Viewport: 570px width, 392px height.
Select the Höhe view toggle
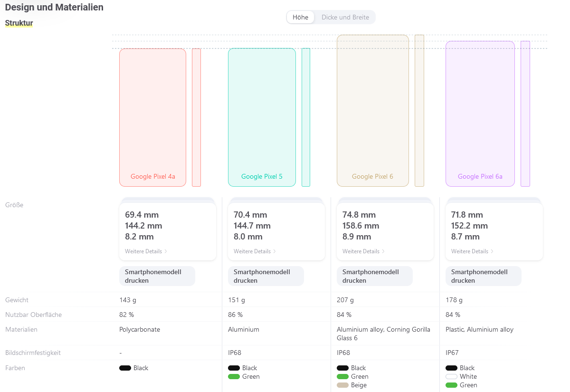[x=300, y=17]
